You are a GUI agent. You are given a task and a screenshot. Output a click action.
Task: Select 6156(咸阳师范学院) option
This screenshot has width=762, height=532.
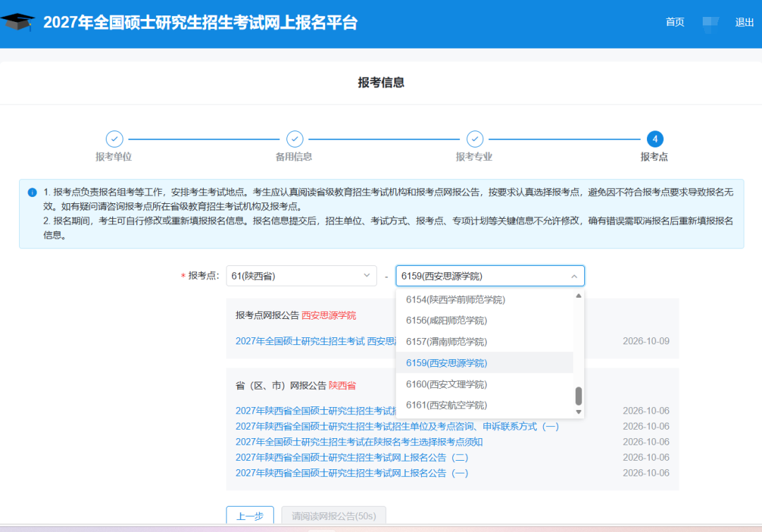pyautogui.click(x=485, y=320)
